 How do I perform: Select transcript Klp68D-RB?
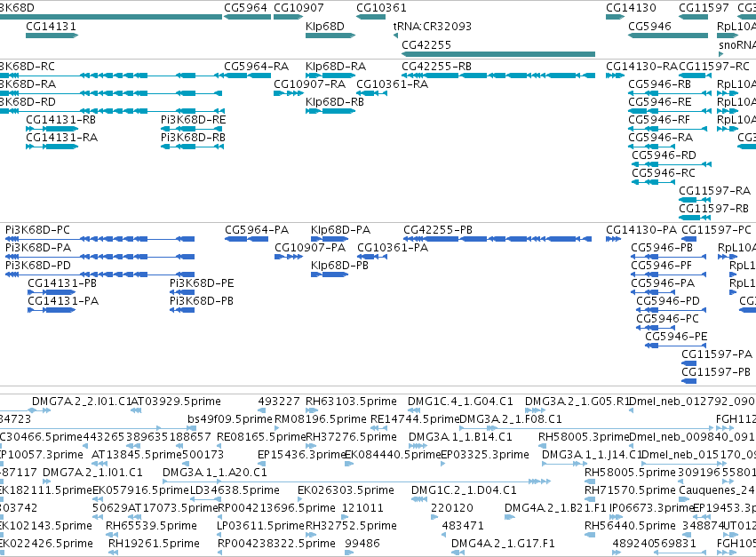pyautogui.click(x=330, y=111)
